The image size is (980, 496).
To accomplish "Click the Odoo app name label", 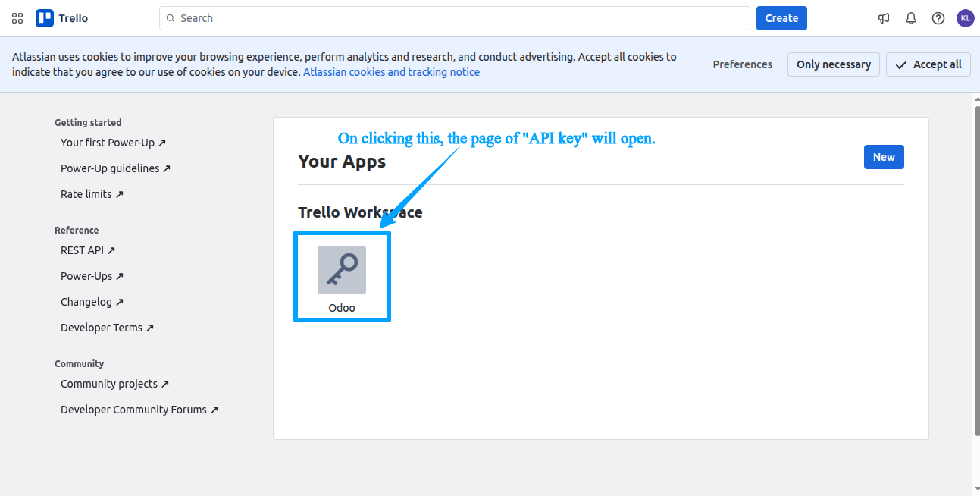I will (342, 308).
